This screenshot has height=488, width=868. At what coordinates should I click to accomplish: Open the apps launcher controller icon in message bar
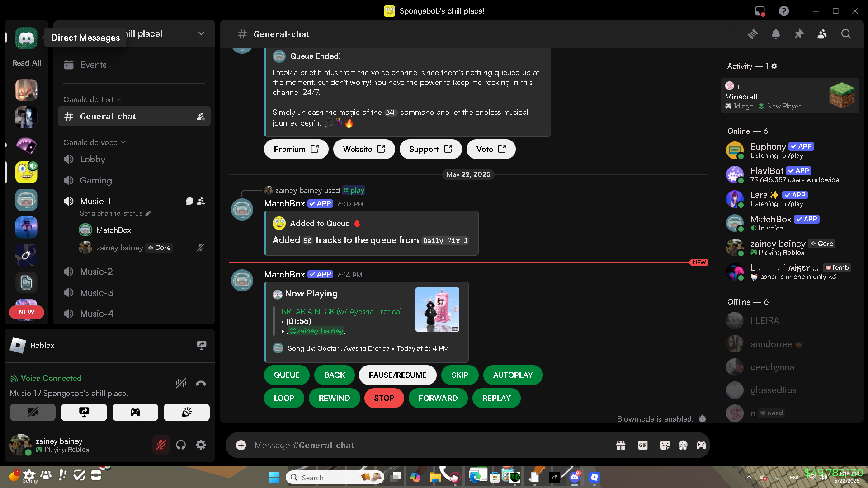tap(701, 446)
